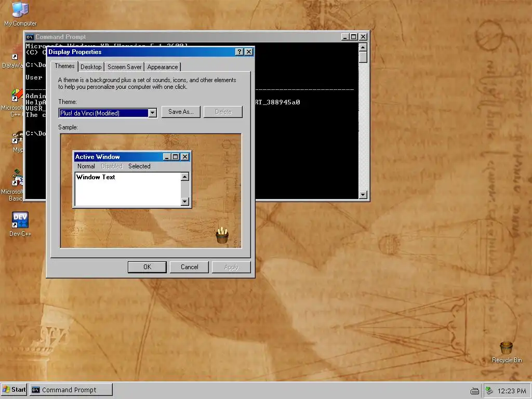Confirm with the OK button
The height and width of the screenshot is (399, 532).
(147, 267)
